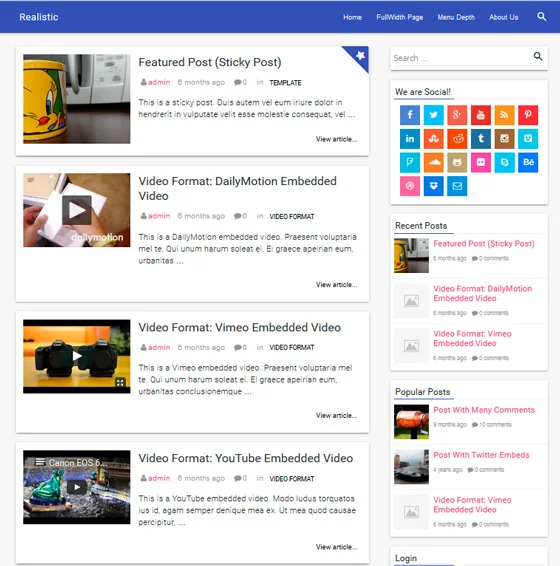Open the Twitter social icon
Image resolution: width=560 pixels, height=566 pixels.
[x=433, y=115]
